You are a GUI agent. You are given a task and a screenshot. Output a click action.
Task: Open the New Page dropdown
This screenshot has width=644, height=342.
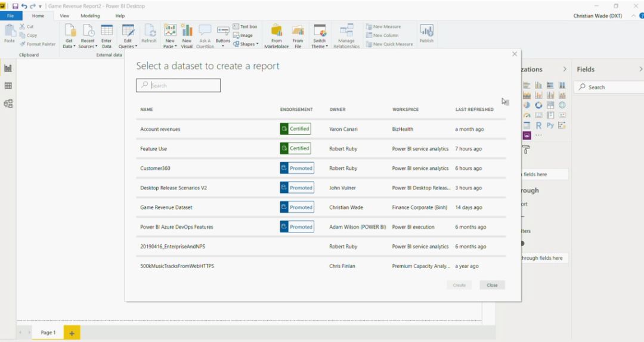click(x=169, y=36)
